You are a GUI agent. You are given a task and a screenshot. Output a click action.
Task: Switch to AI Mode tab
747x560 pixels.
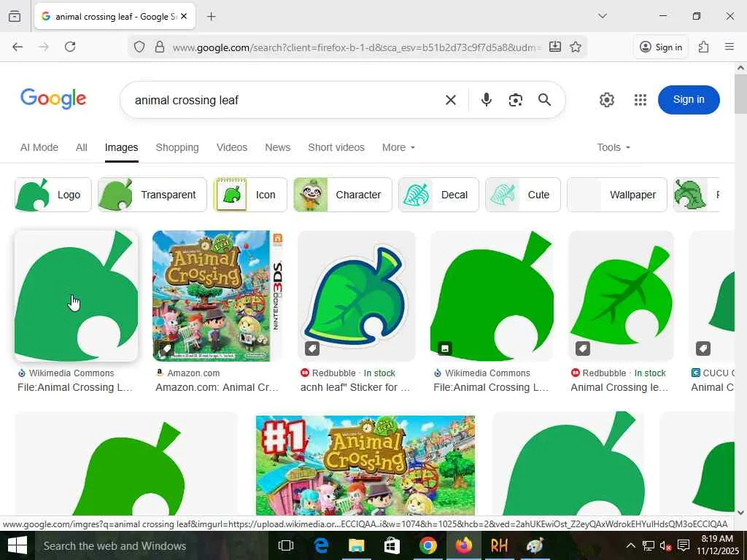pyautogui.click(x=39, y=147)
